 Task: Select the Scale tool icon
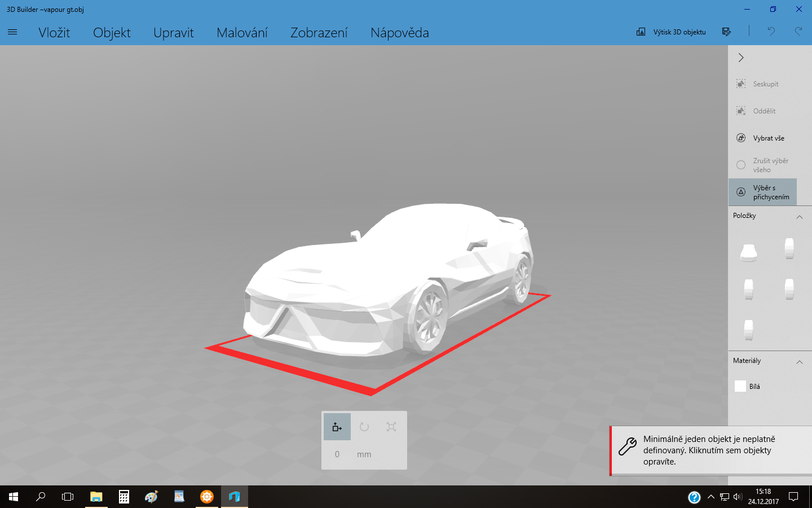coord(391,427)
